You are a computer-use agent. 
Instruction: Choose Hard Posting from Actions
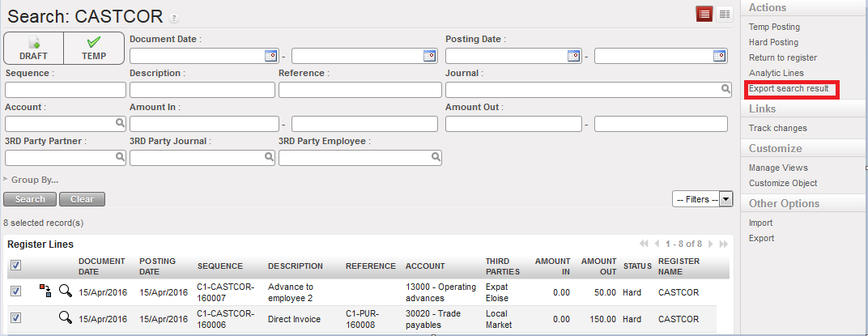tap(773, 42)
